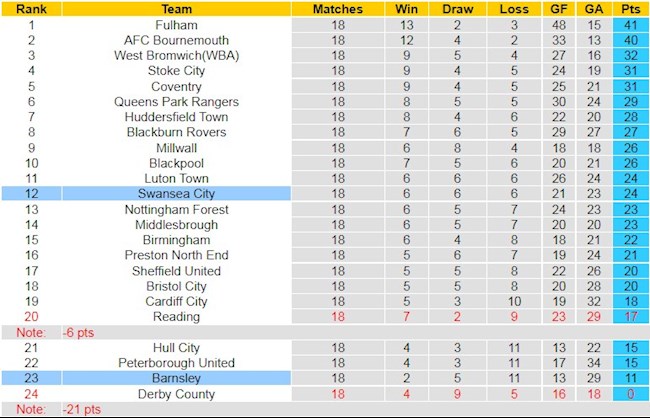Select Queens Park Rangers team name
This screenshot has height=418, width=650.
point(177,101)
